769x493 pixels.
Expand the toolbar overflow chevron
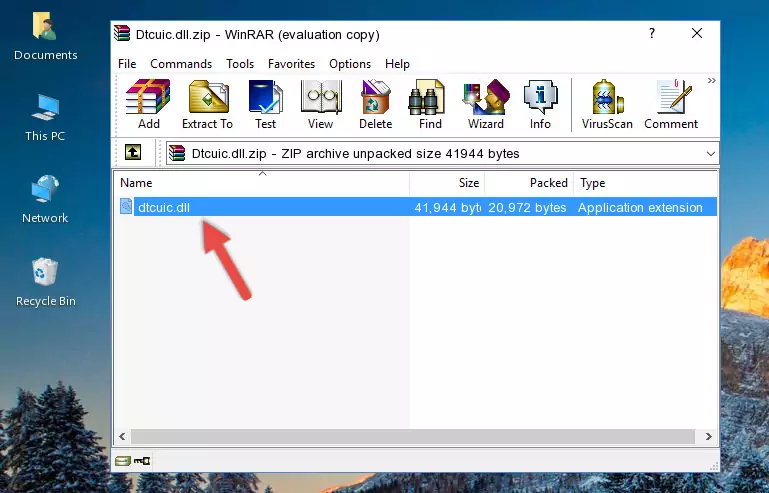click(x=712, y=80)
